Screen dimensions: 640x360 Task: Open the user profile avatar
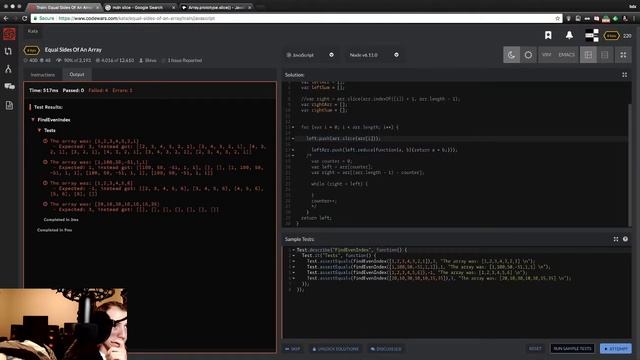coord(591,36)
